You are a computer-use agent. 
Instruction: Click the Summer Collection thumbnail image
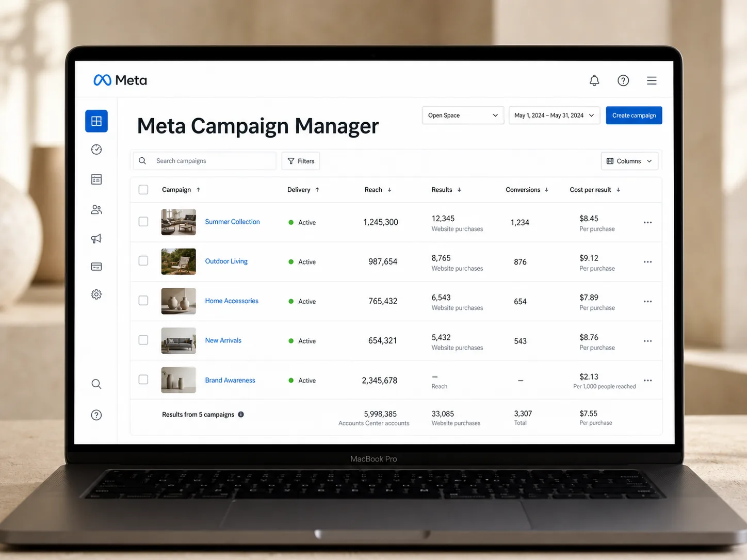[178, 222]
